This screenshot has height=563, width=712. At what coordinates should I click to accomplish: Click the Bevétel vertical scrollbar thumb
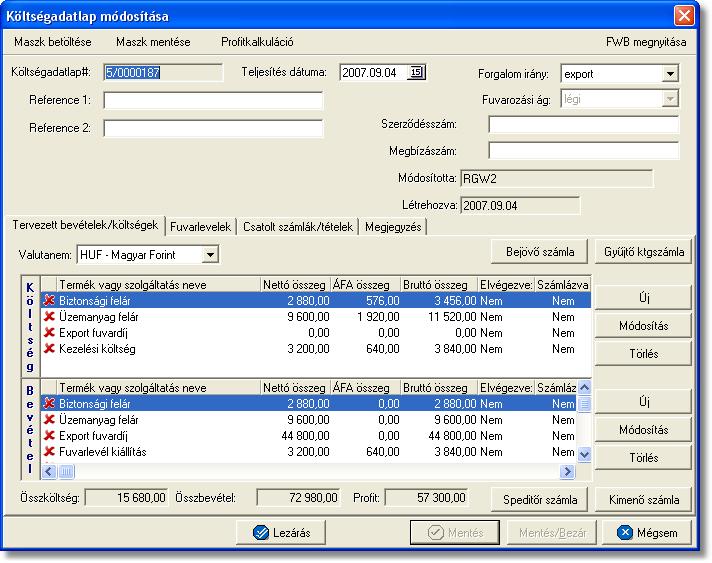pyautogui.click(x=584, y=403)
